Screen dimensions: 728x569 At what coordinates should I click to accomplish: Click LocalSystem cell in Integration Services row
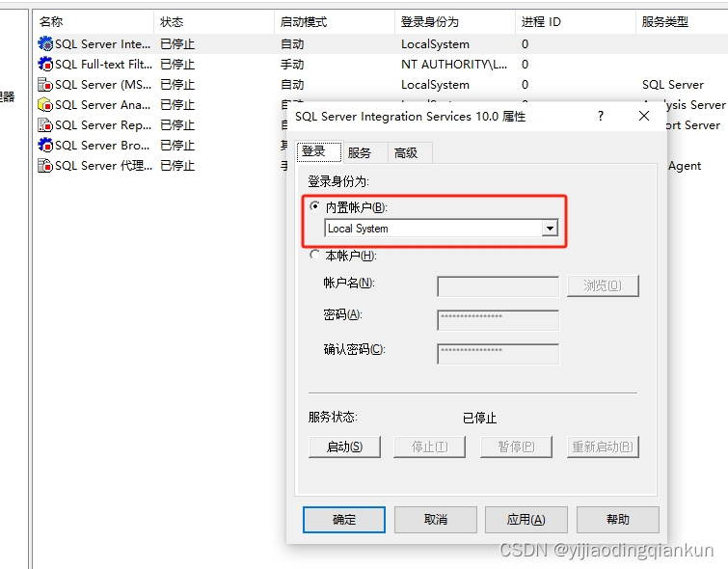click(435, 44)
